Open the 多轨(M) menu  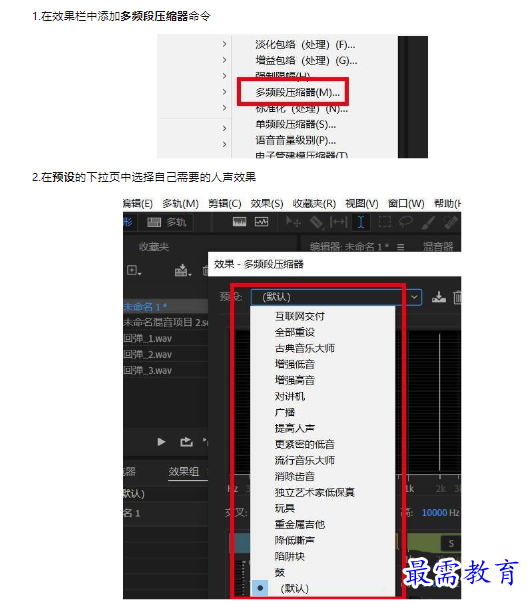pos(180,203)
